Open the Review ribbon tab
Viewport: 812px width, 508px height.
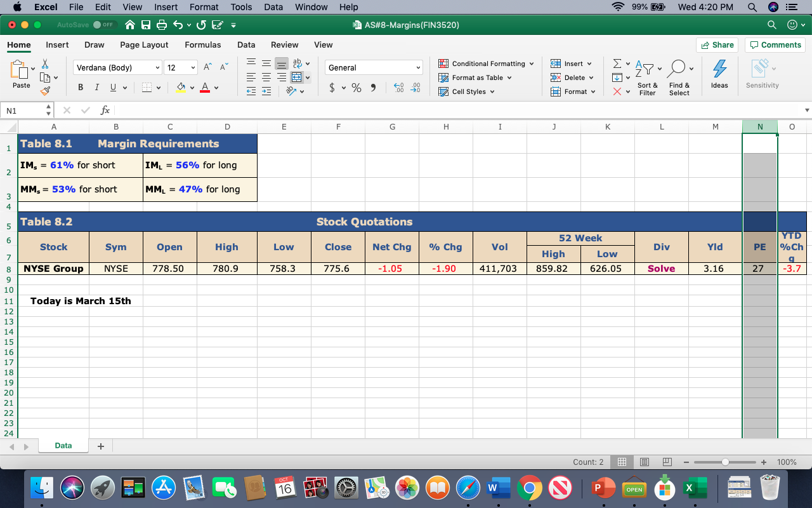coord(284,45)
